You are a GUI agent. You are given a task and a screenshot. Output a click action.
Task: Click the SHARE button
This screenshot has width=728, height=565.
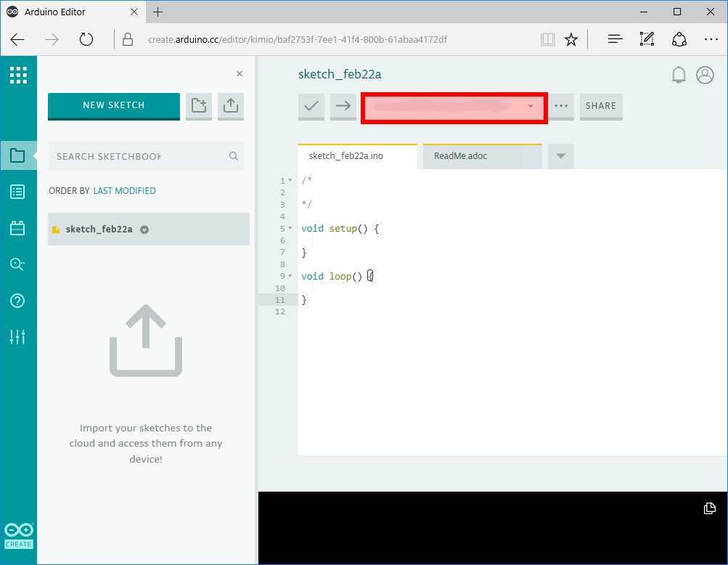601,107
